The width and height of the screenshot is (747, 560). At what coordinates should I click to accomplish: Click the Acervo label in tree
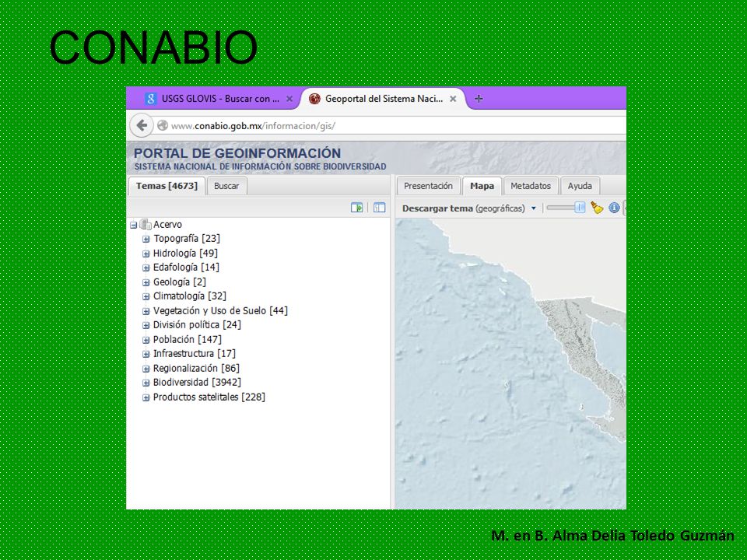click(x=167, y=224)
